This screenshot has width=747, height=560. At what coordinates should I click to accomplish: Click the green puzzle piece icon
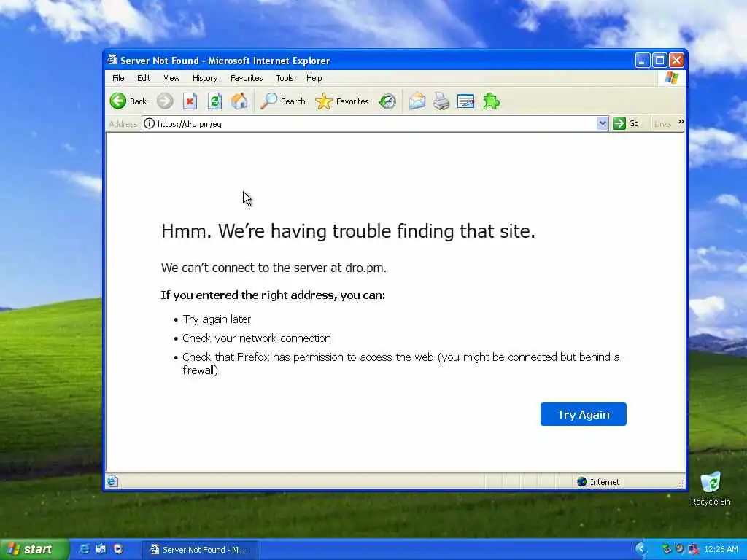click(x=491, y=101)
